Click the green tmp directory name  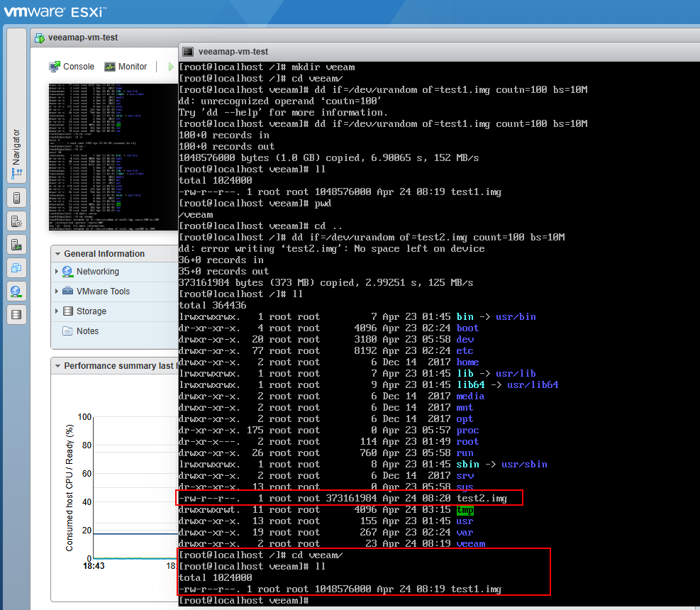point(465,510)
